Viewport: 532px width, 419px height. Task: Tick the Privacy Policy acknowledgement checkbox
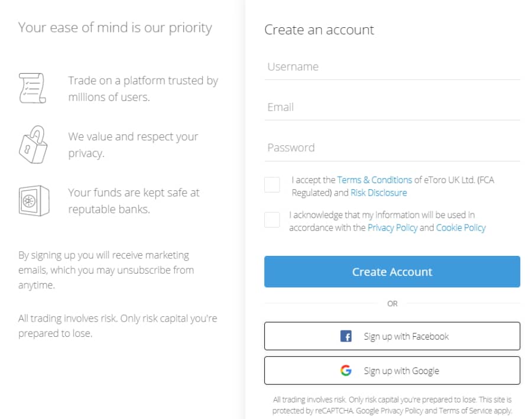pyautogui.click(x=272, y=220)
